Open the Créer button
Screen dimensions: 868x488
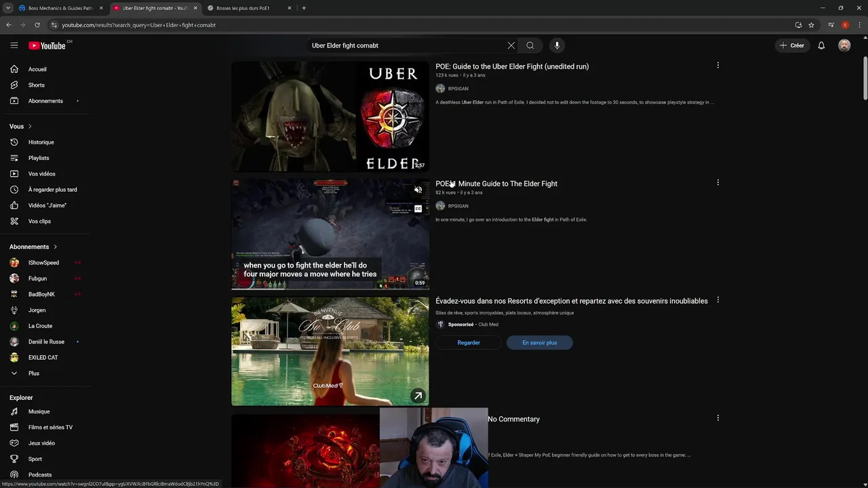[792, 45]
